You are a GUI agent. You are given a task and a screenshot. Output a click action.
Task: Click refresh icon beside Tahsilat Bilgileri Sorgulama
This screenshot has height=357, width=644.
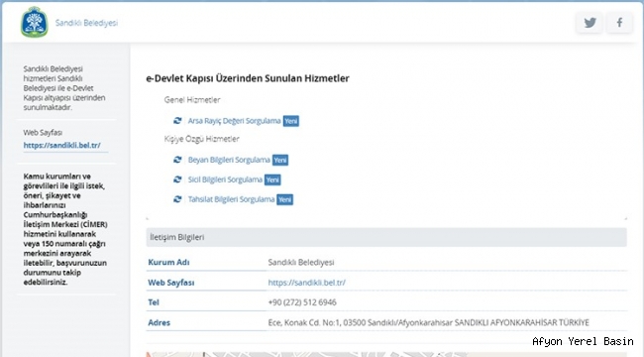coord(177,199)
